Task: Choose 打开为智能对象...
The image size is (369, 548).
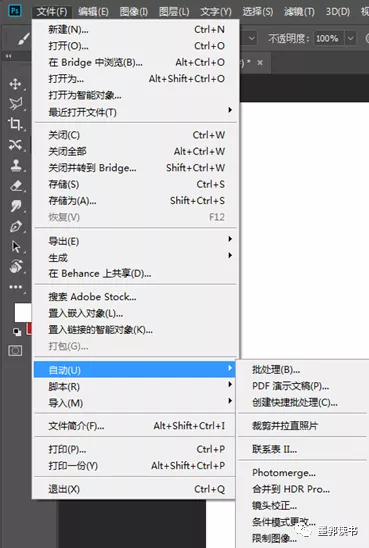Action: coord(136,95)
